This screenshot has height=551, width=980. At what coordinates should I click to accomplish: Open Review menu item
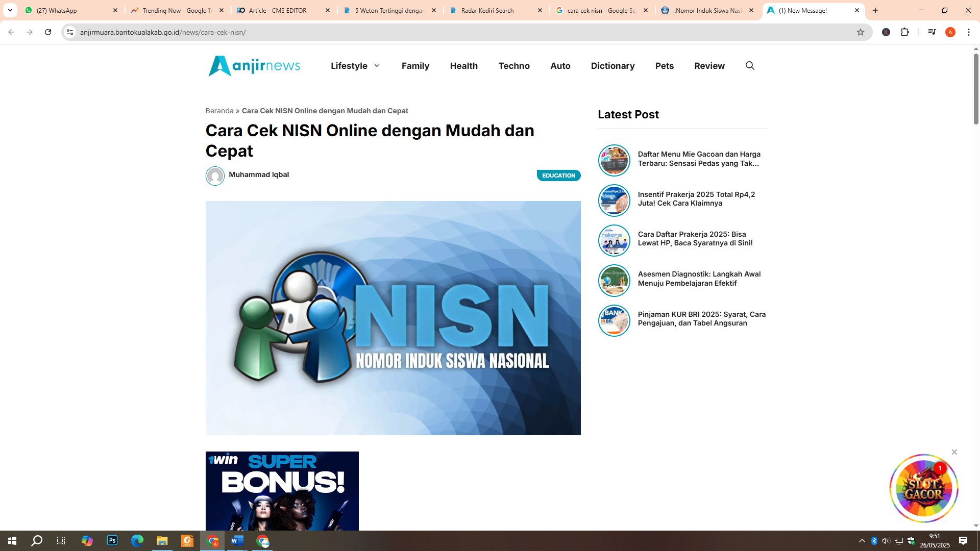[x=709, y=66]
